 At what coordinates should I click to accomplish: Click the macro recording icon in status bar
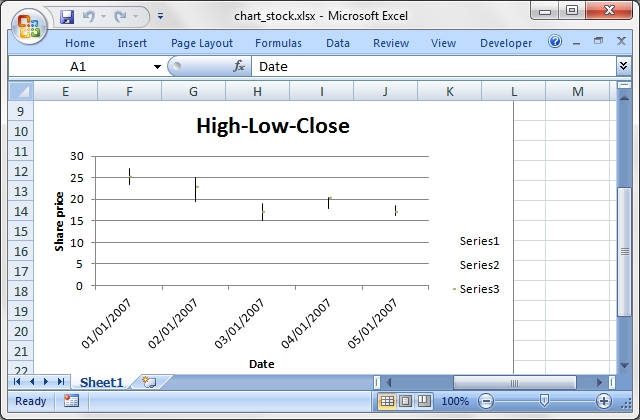point(71,401)
